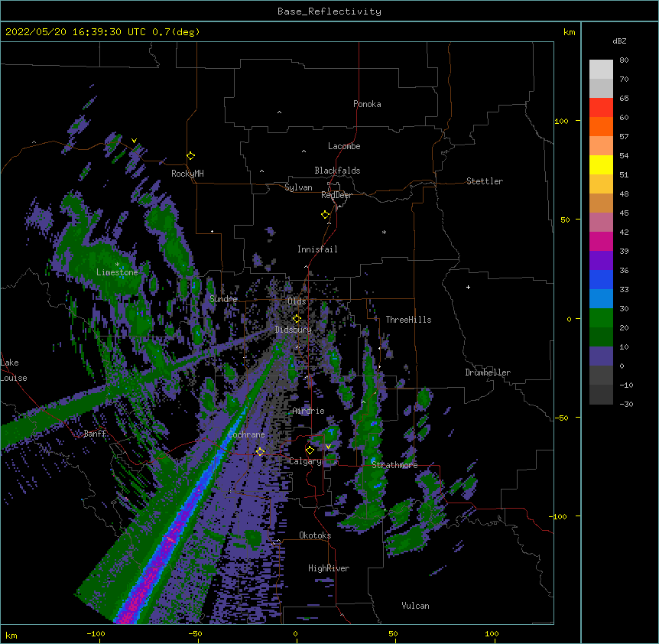Select the light grey 70-80 dBZ swatch
The image size is (659, 644).
601,70
